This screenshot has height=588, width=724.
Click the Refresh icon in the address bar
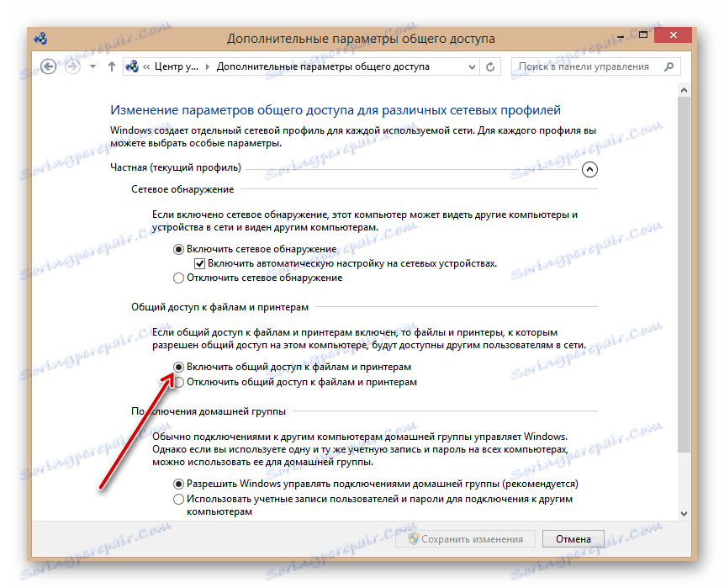coord(491,66)
